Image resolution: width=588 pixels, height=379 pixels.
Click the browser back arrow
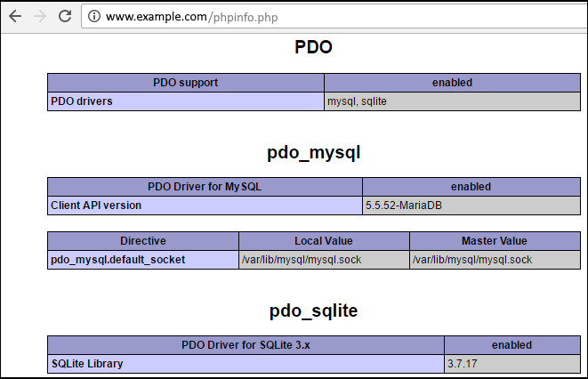click(x=15, y=16)
